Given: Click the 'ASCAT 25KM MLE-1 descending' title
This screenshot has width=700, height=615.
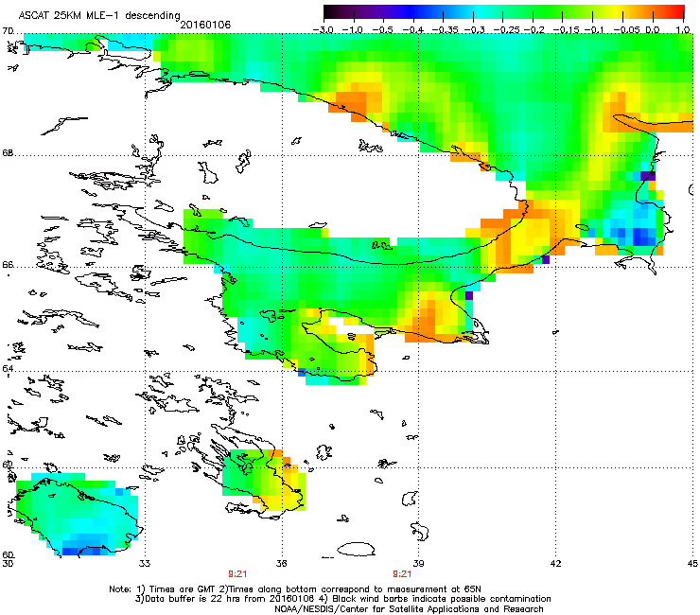Looking at the screenshot, I should 99,16.
